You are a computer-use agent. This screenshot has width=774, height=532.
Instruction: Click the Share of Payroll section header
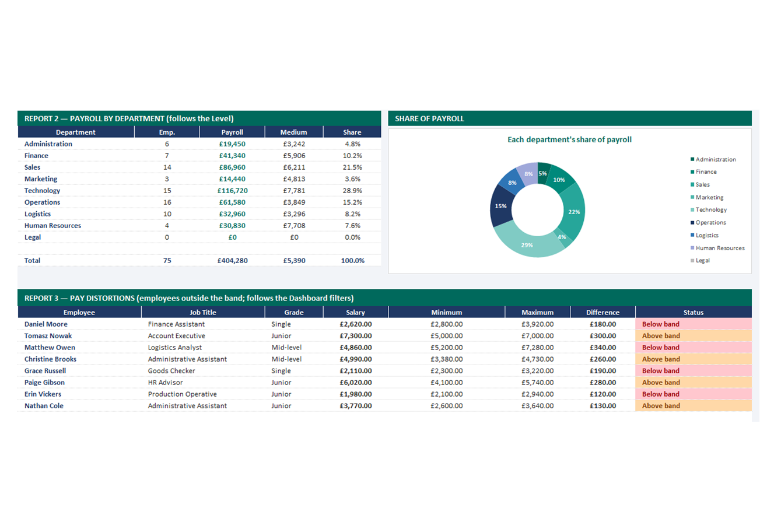pyautogui.click(x=429, y=118)
